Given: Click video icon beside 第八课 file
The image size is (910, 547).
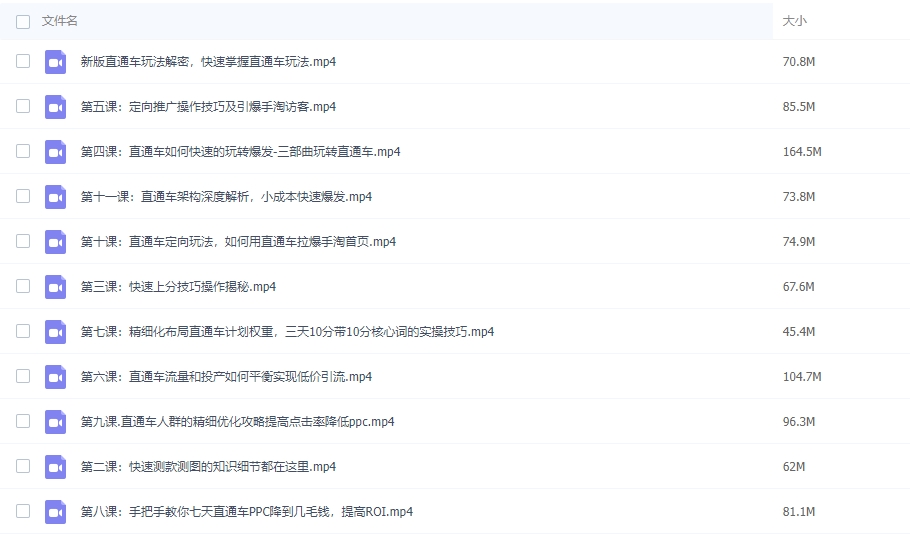Looking at the screenshot, I should [55, 512].
